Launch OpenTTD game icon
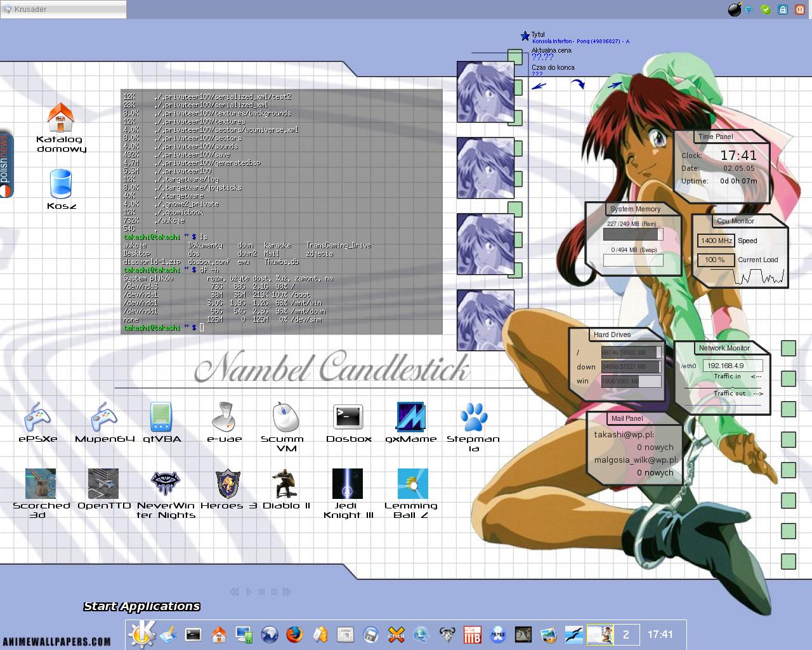Image resolution: width=812 pixels, height=650 pixels. coord(103,484)
